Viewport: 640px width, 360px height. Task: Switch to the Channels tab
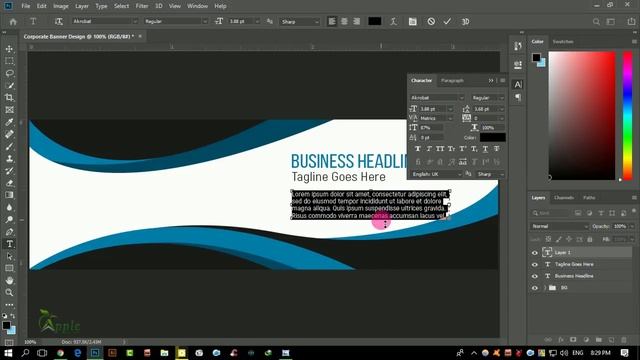click(564, 198)
